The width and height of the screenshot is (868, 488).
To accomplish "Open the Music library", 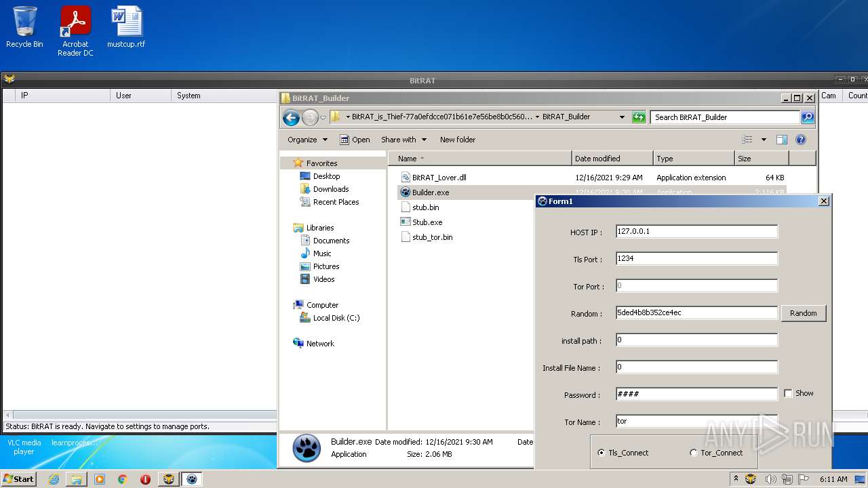I will (322, 253).
